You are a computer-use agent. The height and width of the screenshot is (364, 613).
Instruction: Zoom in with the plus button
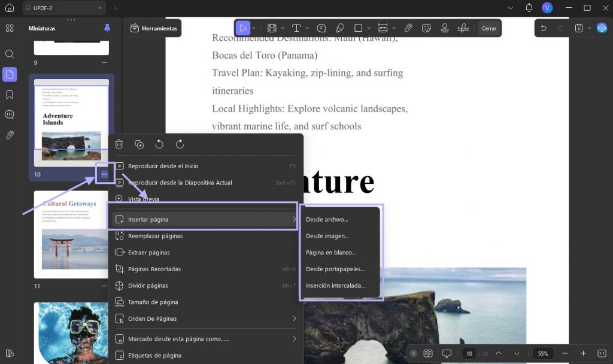pos(583,353)
